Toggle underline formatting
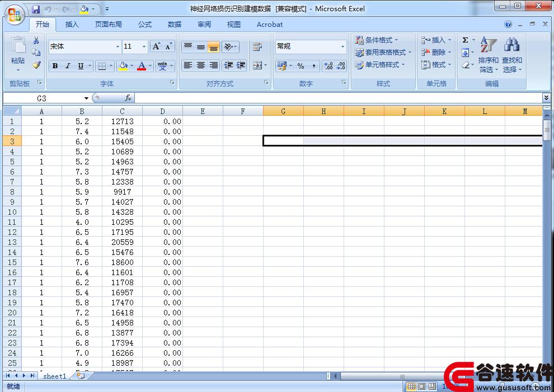The image size is (554, 392). [81, 65]
